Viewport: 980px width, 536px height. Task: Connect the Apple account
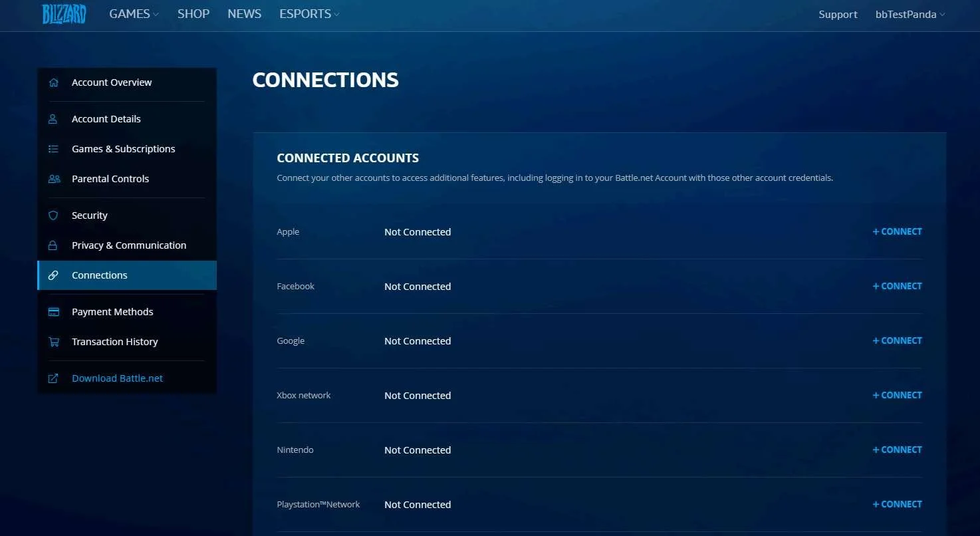point(897,231)
